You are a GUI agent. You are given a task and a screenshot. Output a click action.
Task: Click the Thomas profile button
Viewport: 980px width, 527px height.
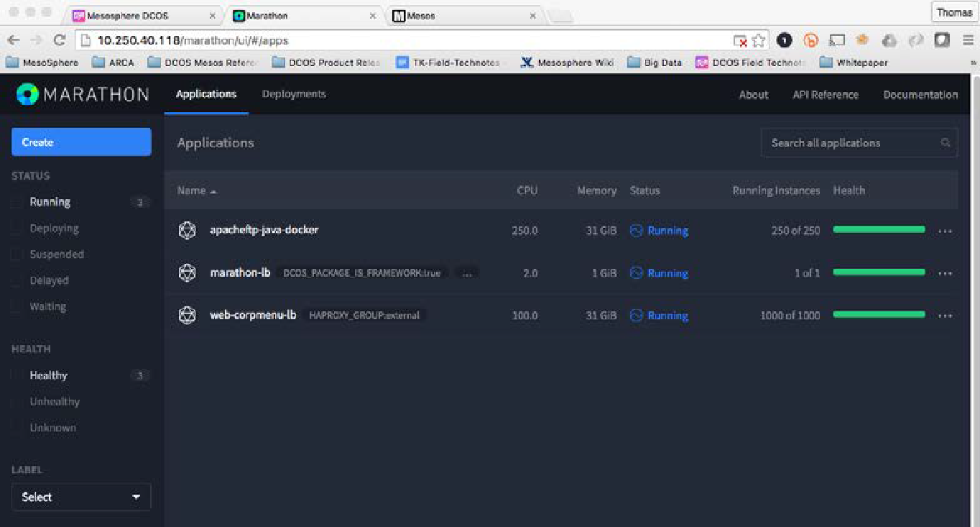tap(954, 13)
